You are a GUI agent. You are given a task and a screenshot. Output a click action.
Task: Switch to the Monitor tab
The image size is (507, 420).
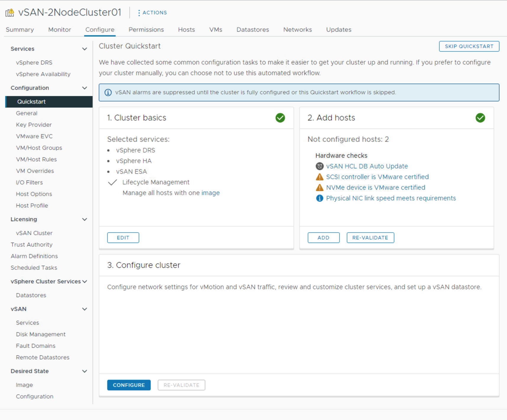tap(59, 29)
